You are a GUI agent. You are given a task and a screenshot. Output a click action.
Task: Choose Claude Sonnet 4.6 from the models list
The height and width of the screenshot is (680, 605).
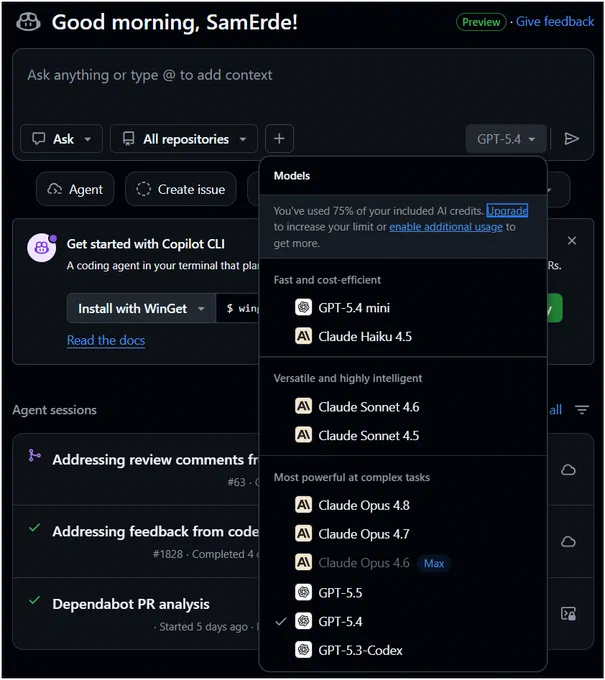(403, 407)
